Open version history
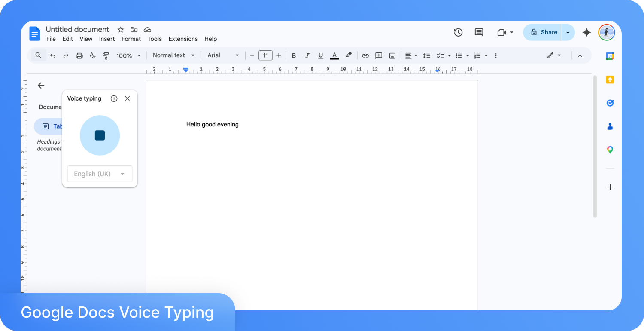Viewport: 644px width, 331px height. pyautogui.click(x=458, y=32)
